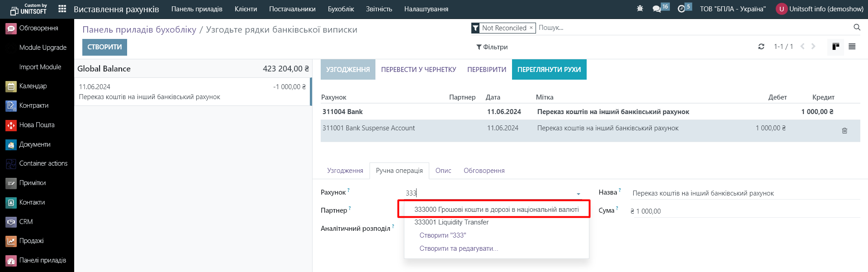Open the Бухоблік menu
Screen dimensions: 868x272
(x=341, y=9)
